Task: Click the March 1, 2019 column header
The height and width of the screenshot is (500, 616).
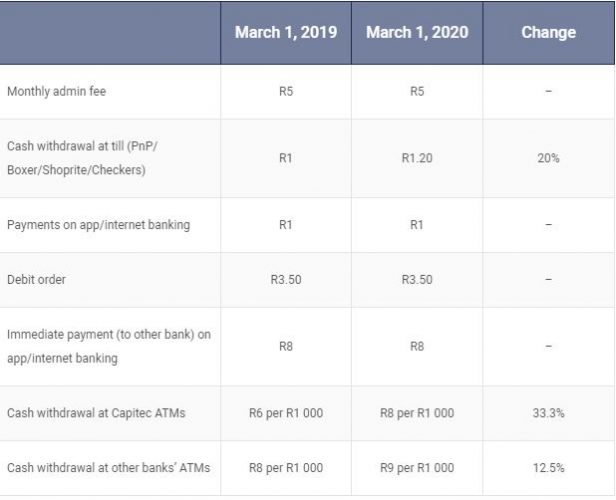Action: click(x=286, y=33)
